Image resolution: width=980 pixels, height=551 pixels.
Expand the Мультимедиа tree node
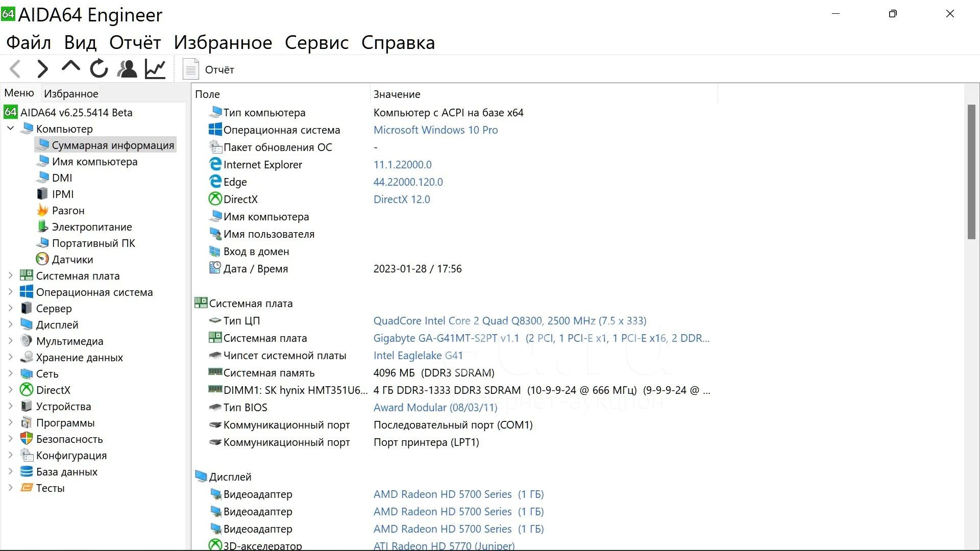coord(11,341)
